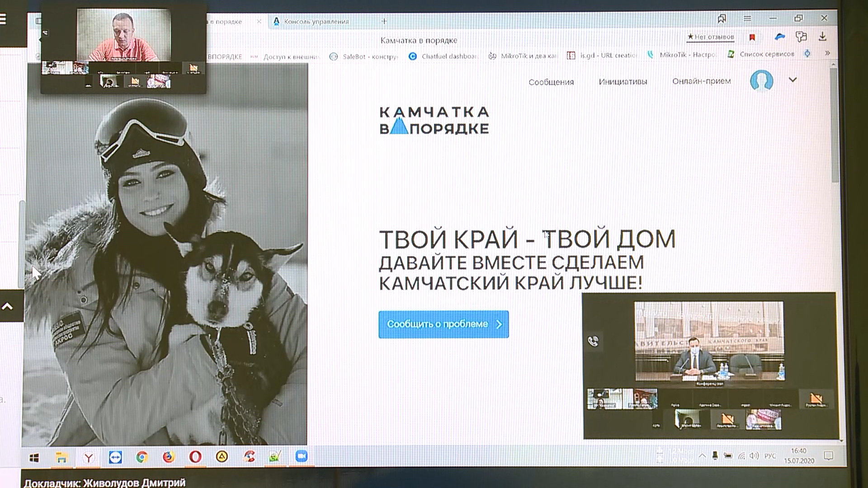Select the top-left floating Zoom speaker video
Screen dimensions: 868x488
tap(123, 35)
